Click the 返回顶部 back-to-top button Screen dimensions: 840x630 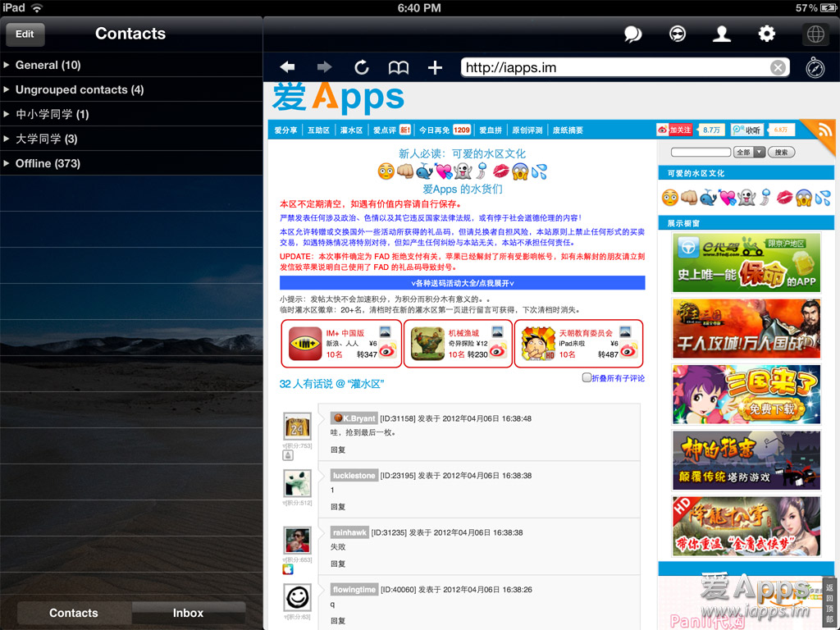(829, 603)
